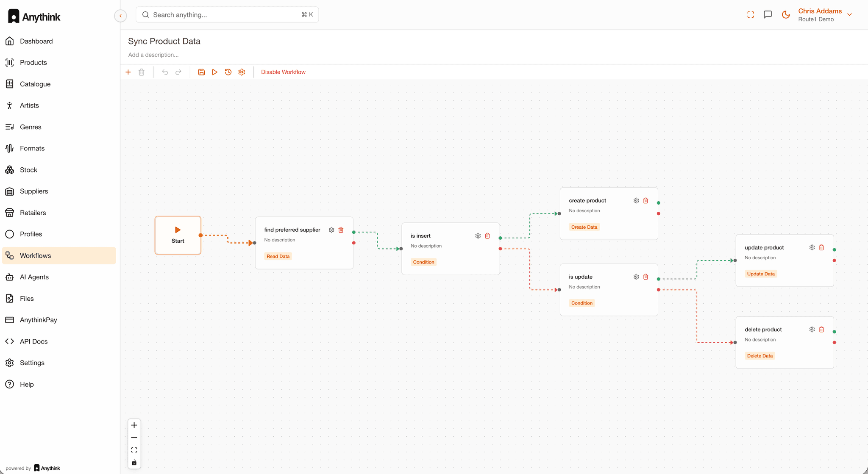Viewport: 868px width, 474px height.
Task: Open settings for the create product node
Action: 636,201
